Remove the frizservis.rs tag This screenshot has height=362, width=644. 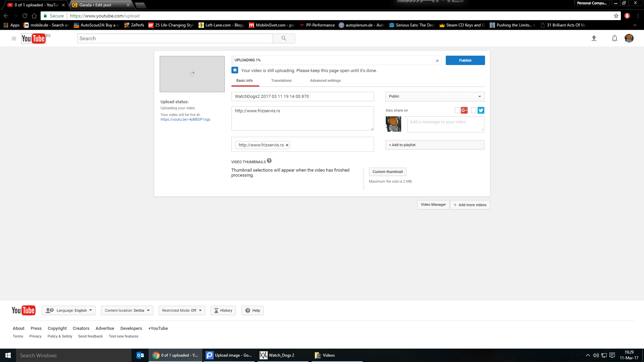coord(287,145)
